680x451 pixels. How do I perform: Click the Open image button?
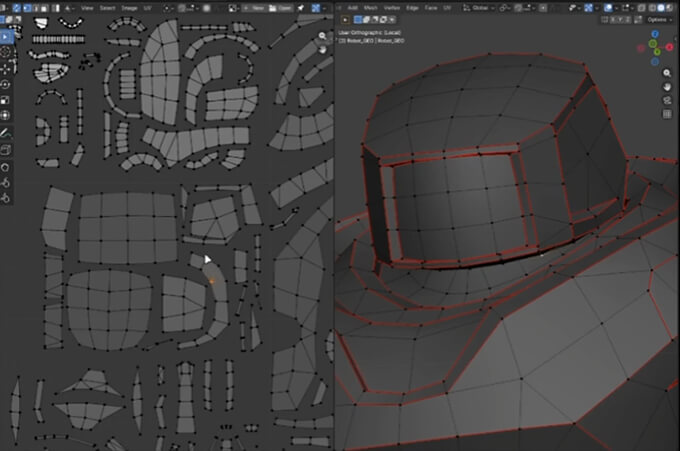(x=283, y=7)
